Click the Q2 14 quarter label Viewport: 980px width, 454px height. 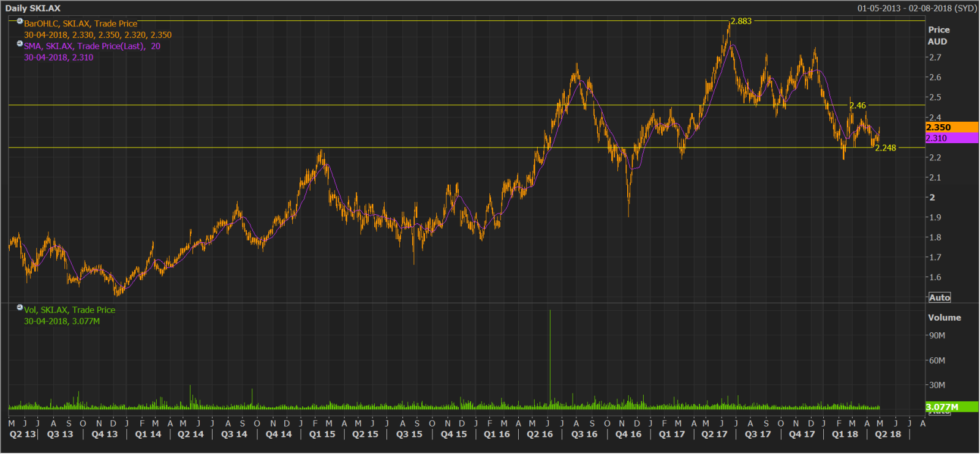[190, 434]
